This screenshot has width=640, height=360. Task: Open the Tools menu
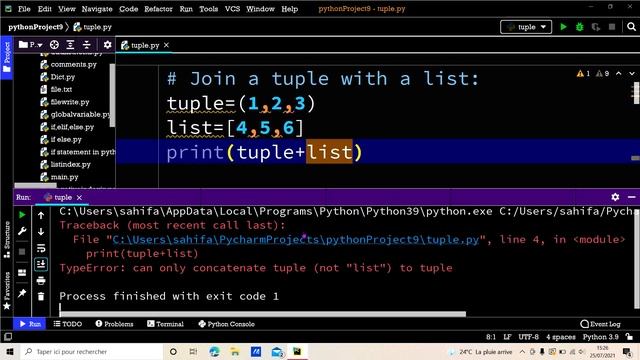coord(208,9)
